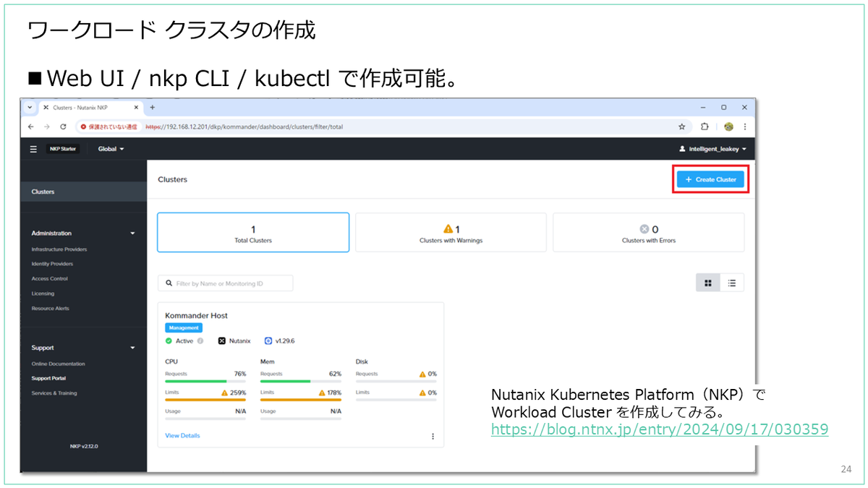This screenshot has width=868, height=488.
Task: Open the blog.ntnx.jp article link
Action: (660, 429)
